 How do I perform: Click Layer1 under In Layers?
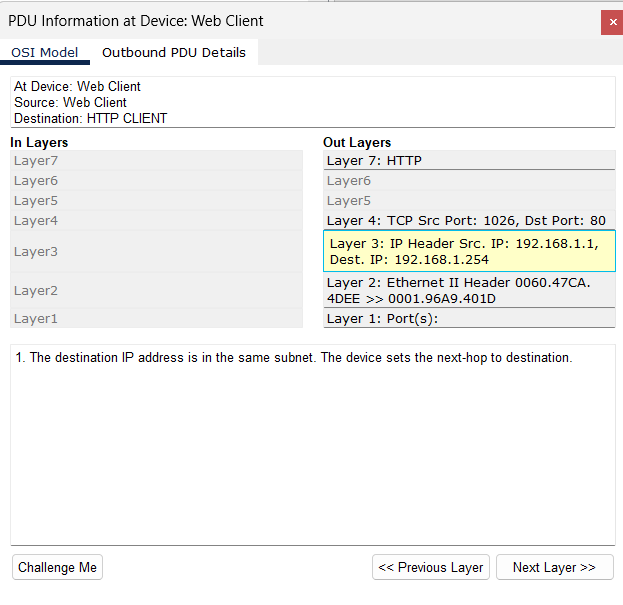(157, 319)
